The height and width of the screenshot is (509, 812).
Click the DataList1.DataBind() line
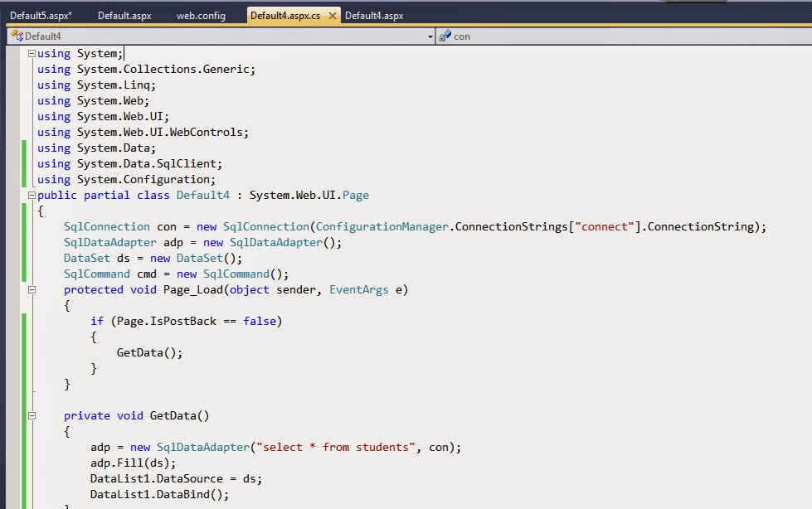(x=158, y=494)
